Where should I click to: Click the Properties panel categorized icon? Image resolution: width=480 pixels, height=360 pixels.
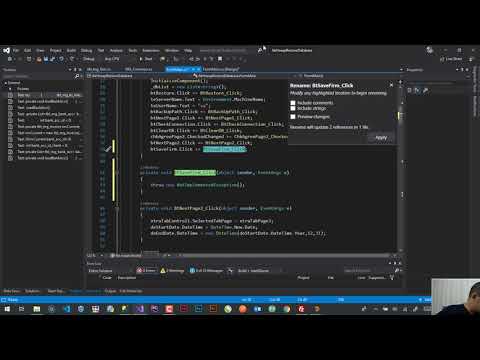click(x=410, y=90)
